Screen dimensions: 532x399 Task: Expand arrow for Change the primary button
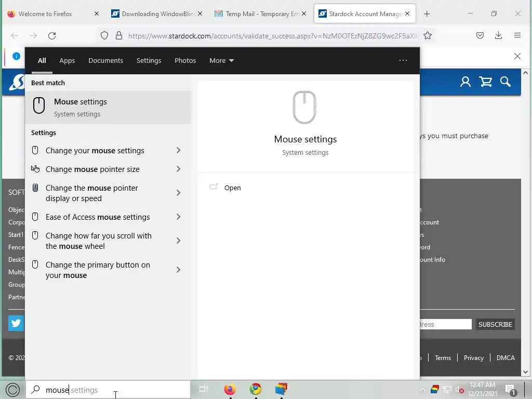(178, 270)
